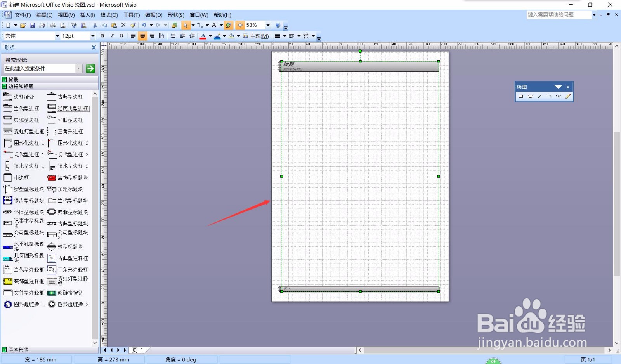Screen dimensions: 621x364
Task: Open the font size dropdown 12pt
Action: (93, 36)
